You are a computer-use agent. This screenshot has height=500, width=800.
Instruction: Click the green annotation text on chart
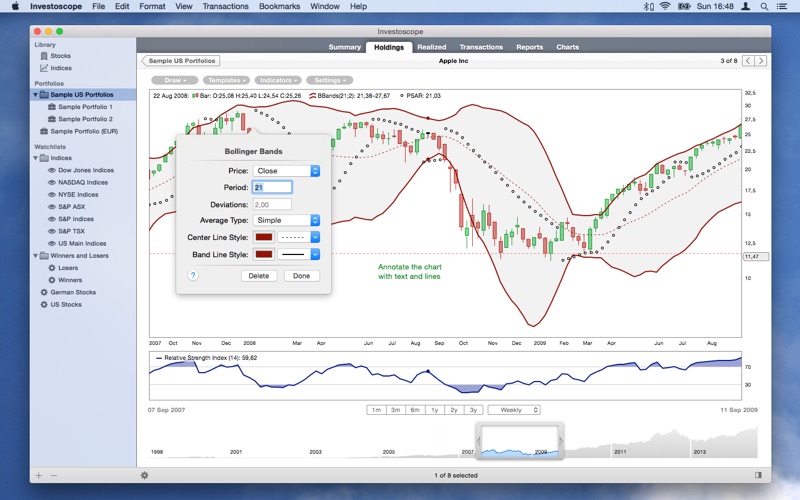[410, 271]
